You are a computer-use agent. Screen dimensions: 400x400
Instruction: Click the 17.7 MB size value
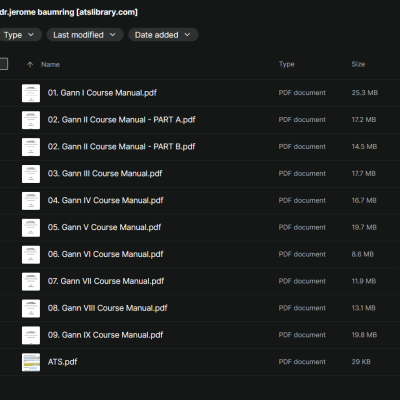click(364, 174)
